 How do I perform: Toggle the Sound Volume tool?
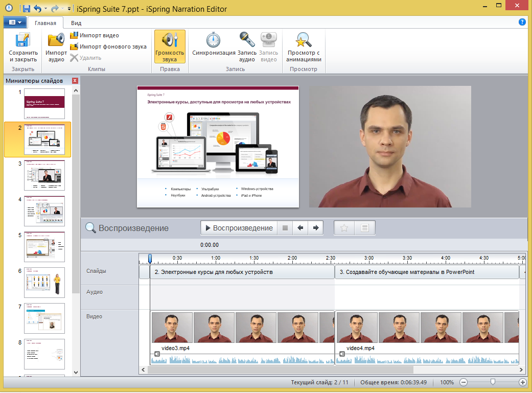pyautogui.click(x=170, y=47)
